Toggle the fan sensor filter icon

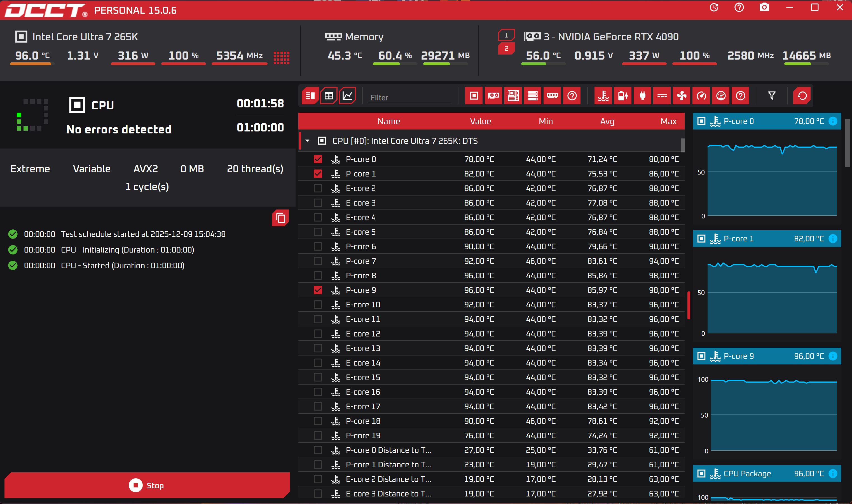pos(681,96)
